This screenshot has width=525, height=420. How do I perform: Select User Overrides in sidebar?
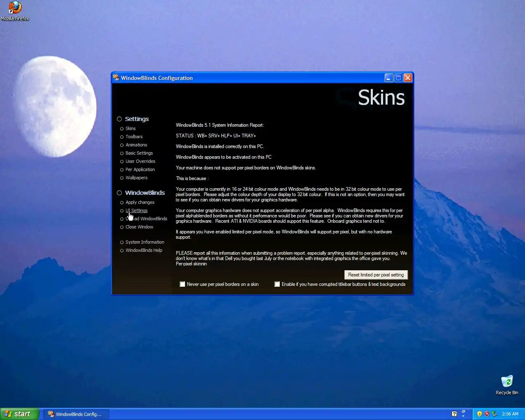[140, 161]
